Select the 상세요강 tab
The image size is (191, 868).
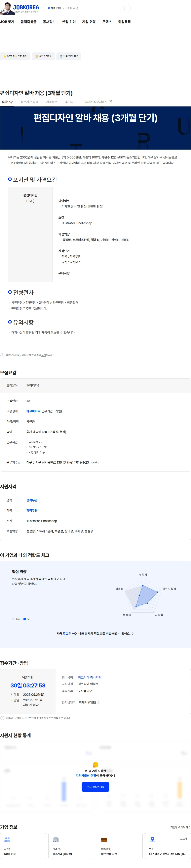coord(7,102)
